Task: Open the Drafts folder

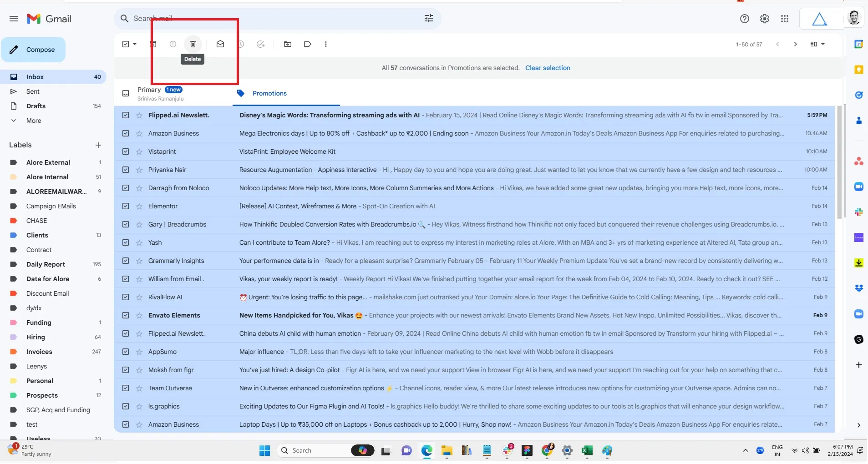Action: 53,106
